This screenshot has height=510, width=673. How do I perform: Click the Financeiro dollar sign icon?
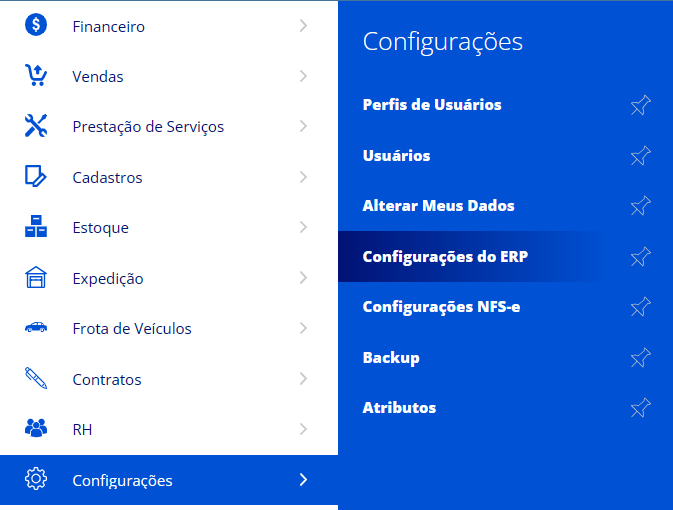(36, 26)
